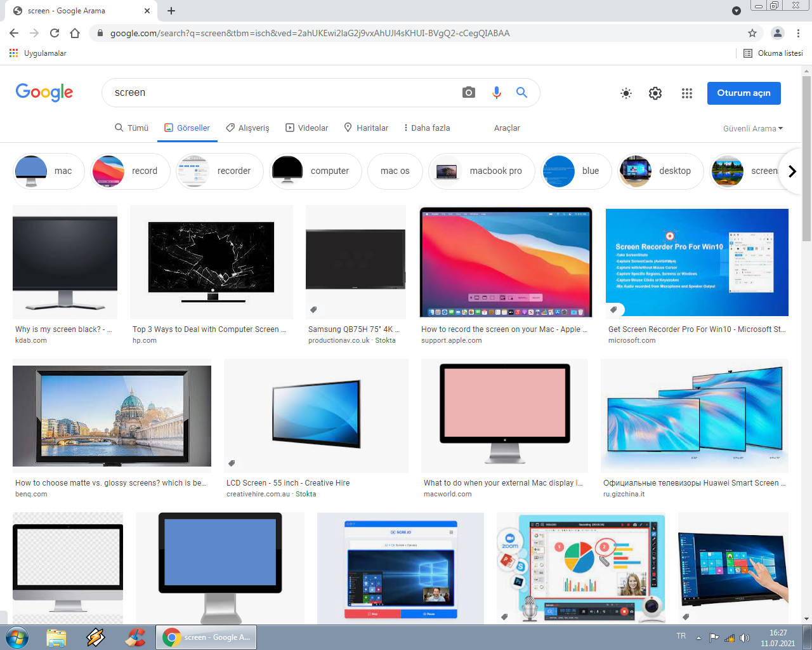Open File Explorer from the taskbar
The width and height of the screenshot is (812, 650).
pos(56,637)
